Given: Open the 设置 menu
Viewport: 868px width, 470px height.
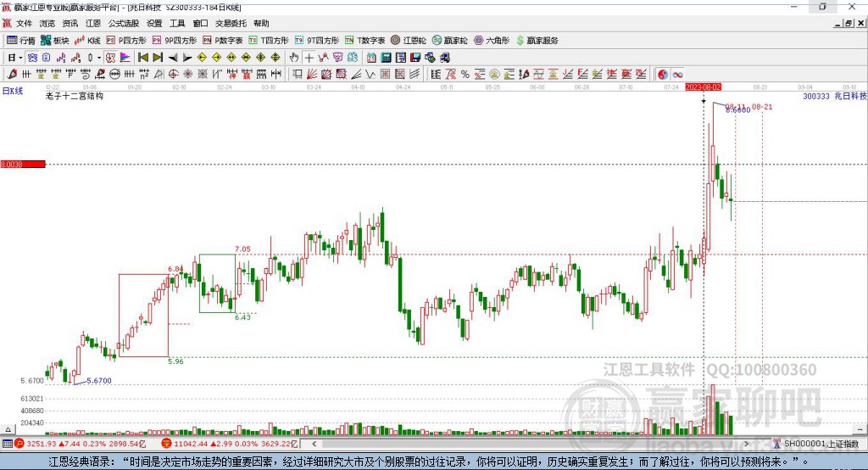Looking at the screenshot, I should pyautogui.click(x=154, y=23).
